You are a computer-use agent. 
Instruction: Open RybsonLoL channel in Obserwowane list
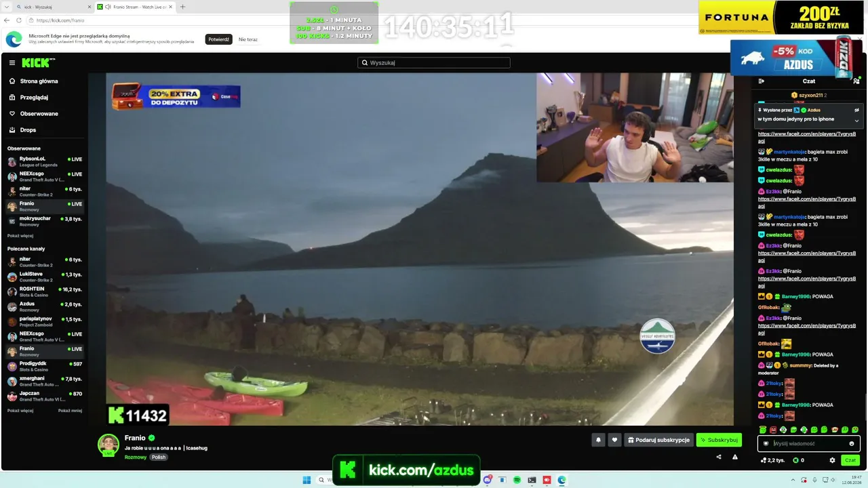(x=45, y=161)
